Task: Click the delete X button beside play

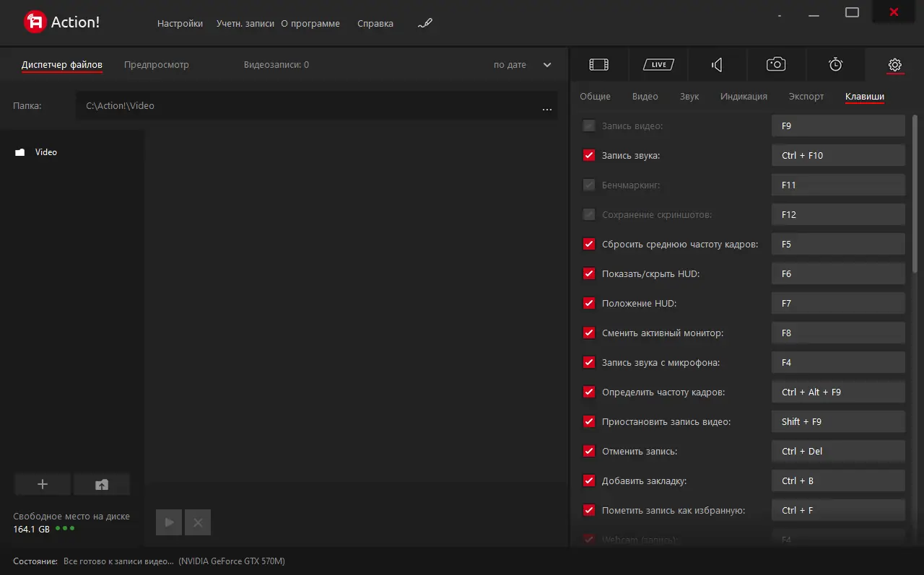Action: pyautogui.click(x=198, y=522)
